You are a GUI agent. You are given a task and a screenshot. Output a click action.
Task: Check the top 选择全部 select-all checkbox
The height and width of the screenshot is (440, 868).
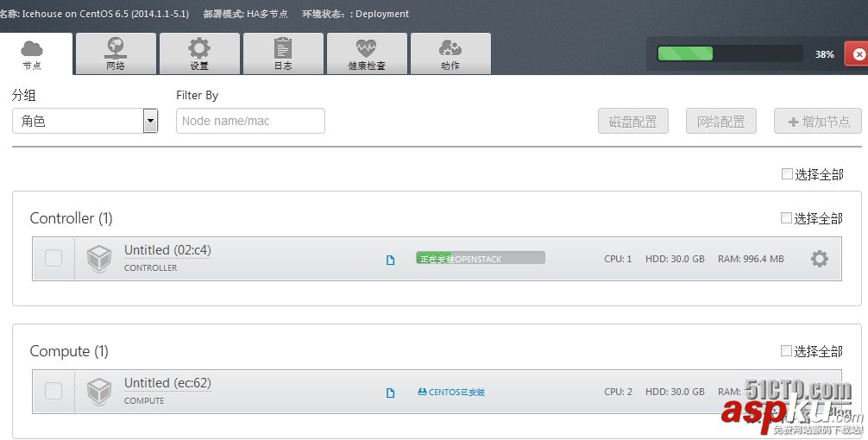click(787, 174)
